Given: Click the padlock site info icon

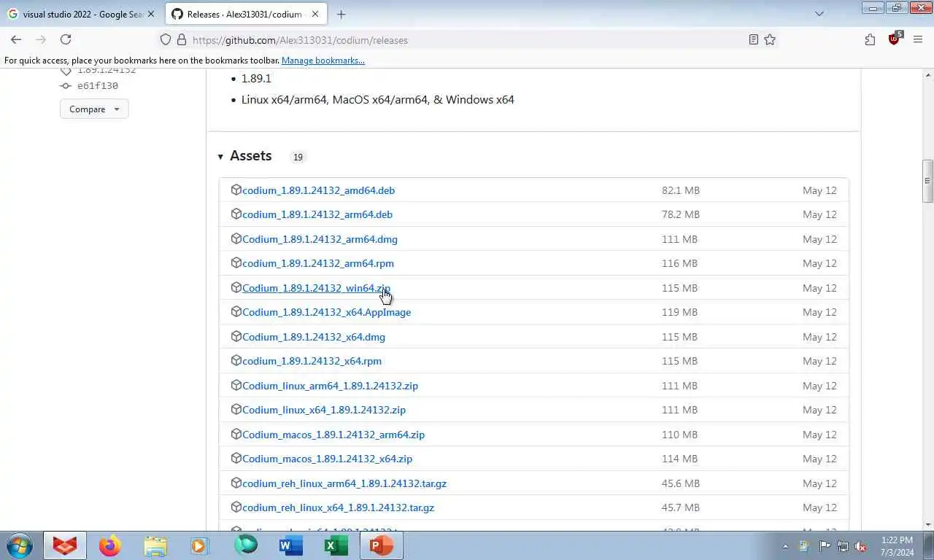Looking at the screenshot, I should tap(182, 40).
